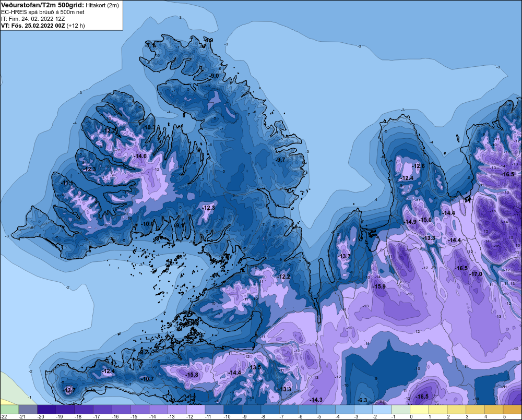Click the '-15.8' temperature value
The image size is (522, 420).
tap(192, 375)
